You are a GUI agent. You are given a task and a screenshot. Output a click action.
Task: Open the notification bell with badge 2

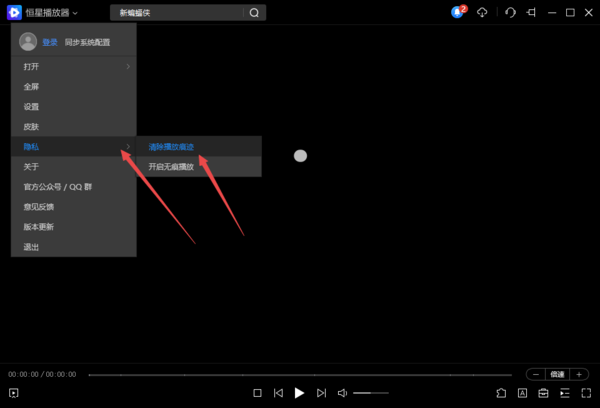click(458, 12)
